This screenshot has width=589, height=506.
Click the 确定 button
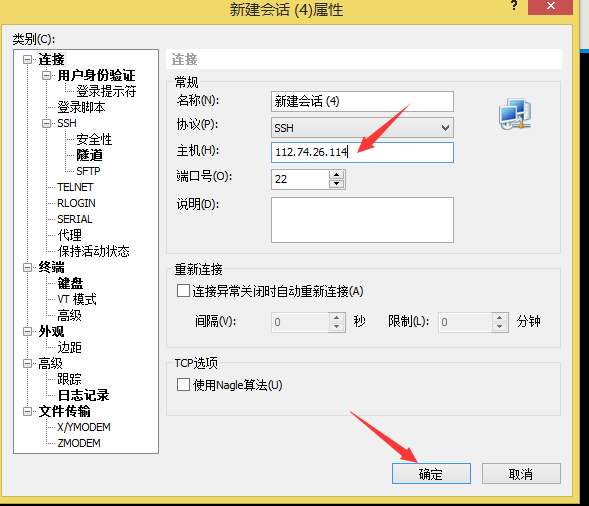pyautogui.click(x=431, y=474)
